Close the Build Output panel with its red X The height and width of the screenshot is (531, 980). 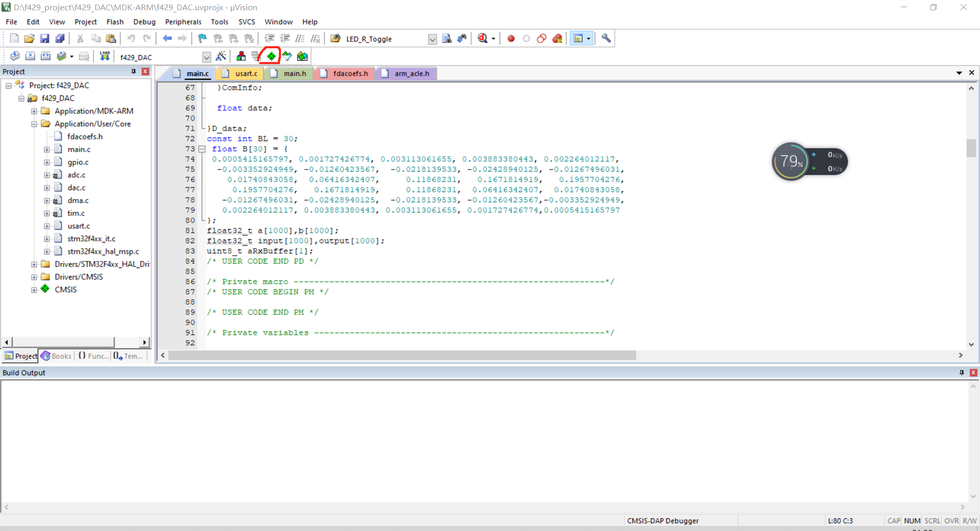[973, 373]
